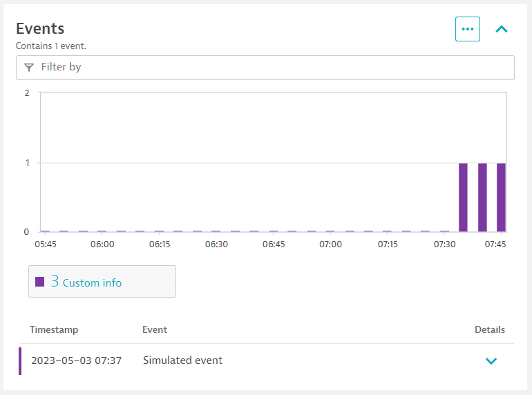The width and height of the screenshot is (532, 395).
Task: Click the number 3 in Custom info legend
Action: point(55,282)
